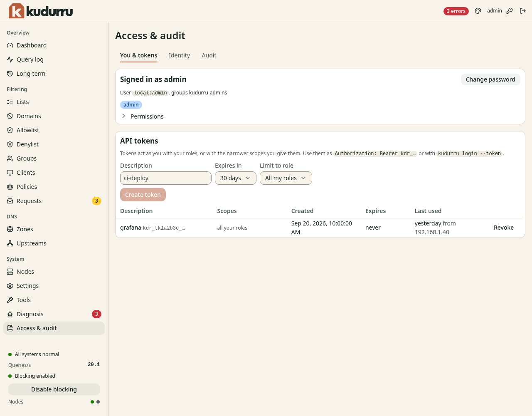Expand the Permissions section
This screenshot has height=416, width=532.
click(143, 116)
